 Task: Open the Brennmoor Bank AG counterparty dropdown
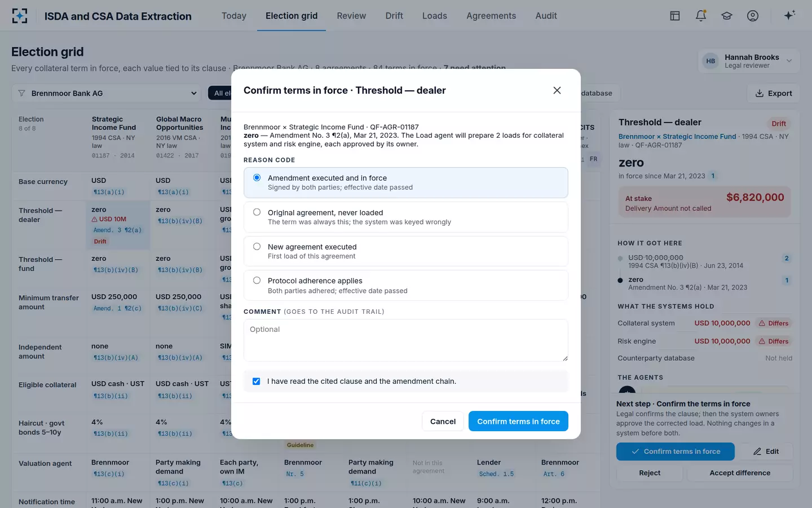tap(107, 93)
